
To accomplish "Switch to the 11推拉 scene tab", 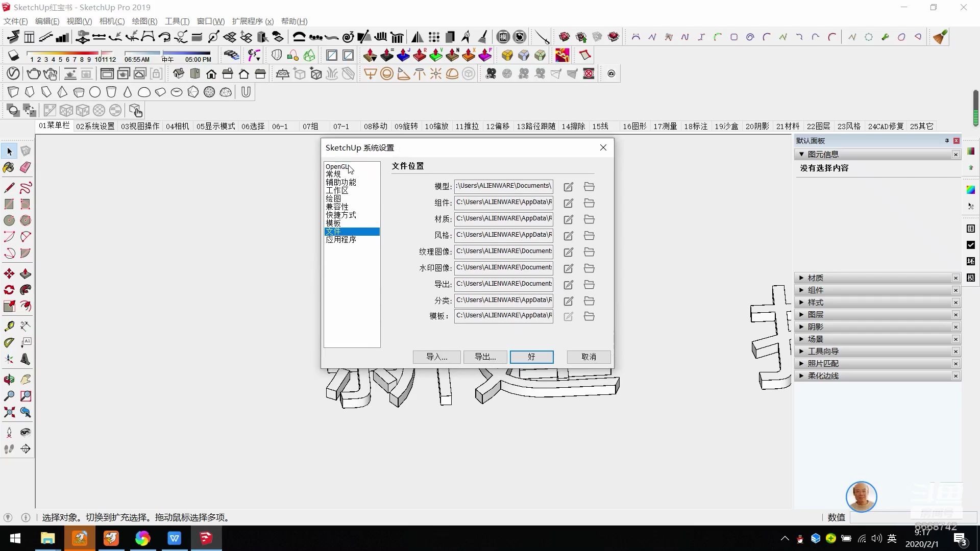I will 467,126.
